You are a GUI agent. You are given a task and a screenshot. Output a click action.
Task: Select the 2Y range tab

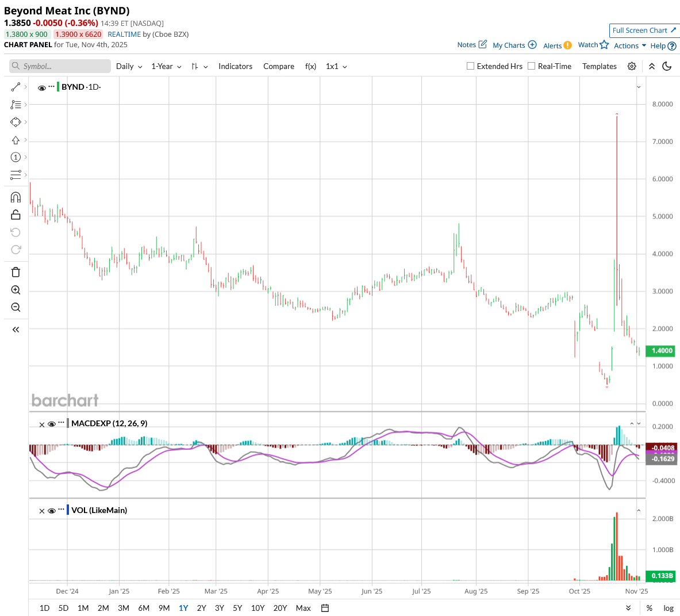click(x=201, y=608)
